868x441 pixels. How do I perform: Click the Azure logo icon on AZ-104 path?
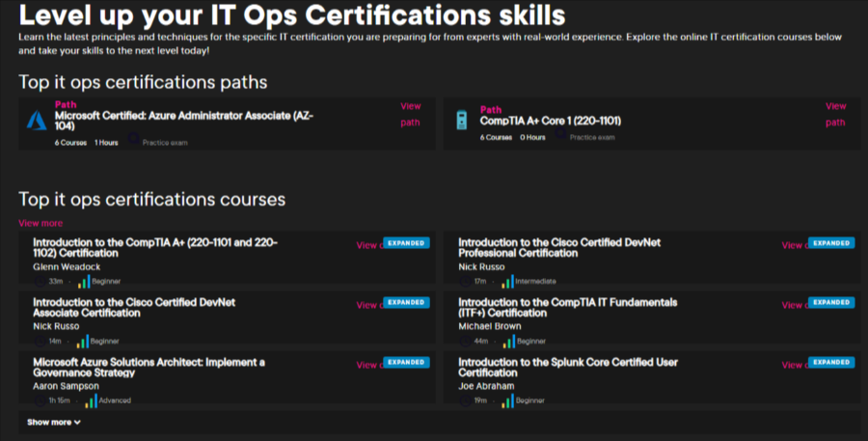[x=37, y=121]
